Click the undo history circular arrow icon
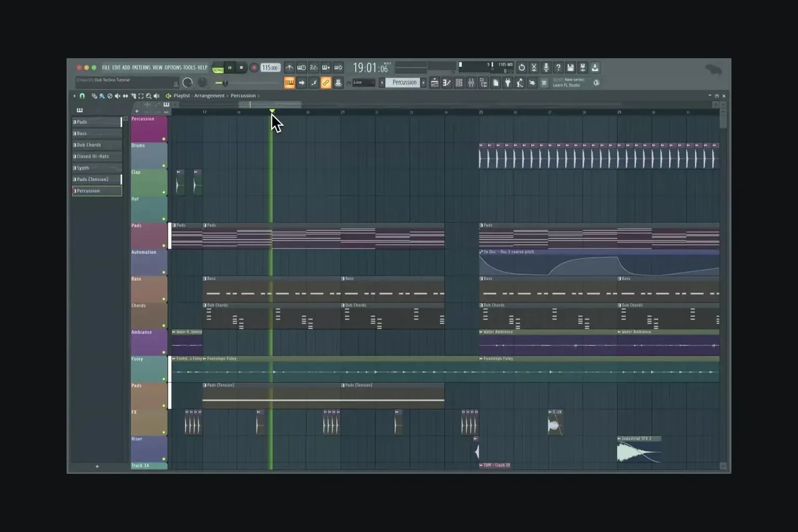Viewport: 798px width, 532px height. tap(522, 68)
